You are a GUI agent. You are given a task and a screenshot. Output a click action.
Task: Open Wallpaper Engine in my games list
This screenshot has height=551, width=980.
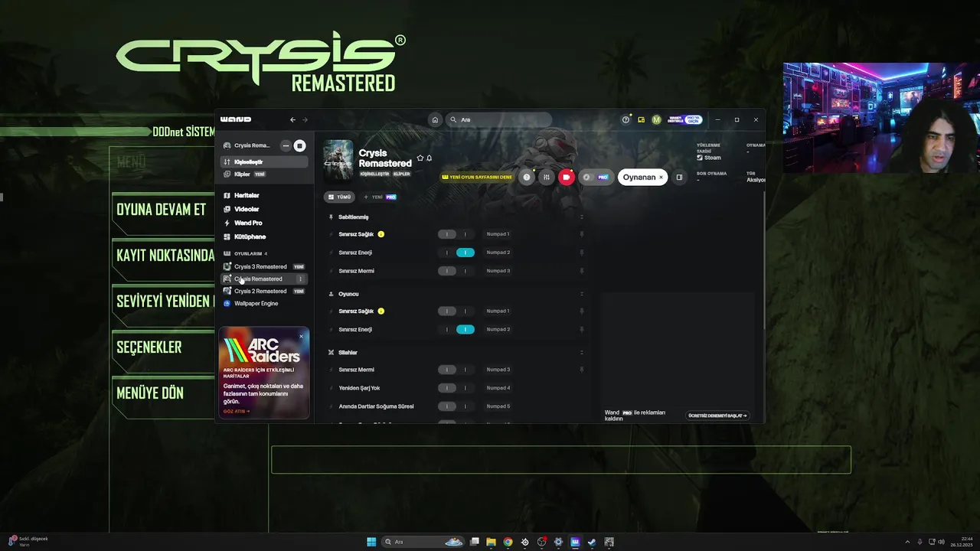tap(264, 304)
